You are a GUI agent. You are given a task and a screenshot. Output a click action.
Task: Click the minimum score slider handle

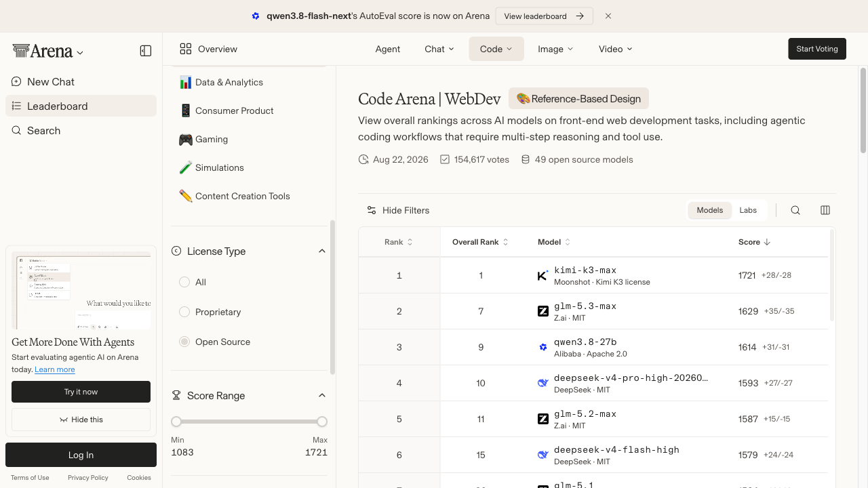tap(176, 422)
